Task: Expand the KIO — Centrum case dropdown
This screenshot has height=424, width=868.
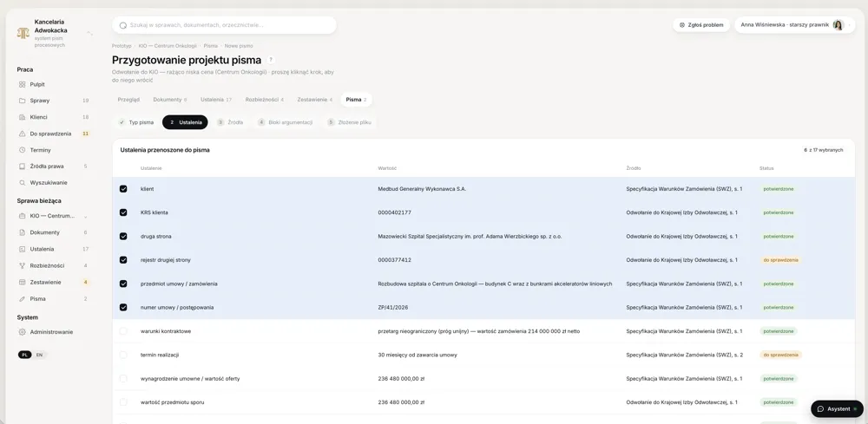Action: coord(85,216)
